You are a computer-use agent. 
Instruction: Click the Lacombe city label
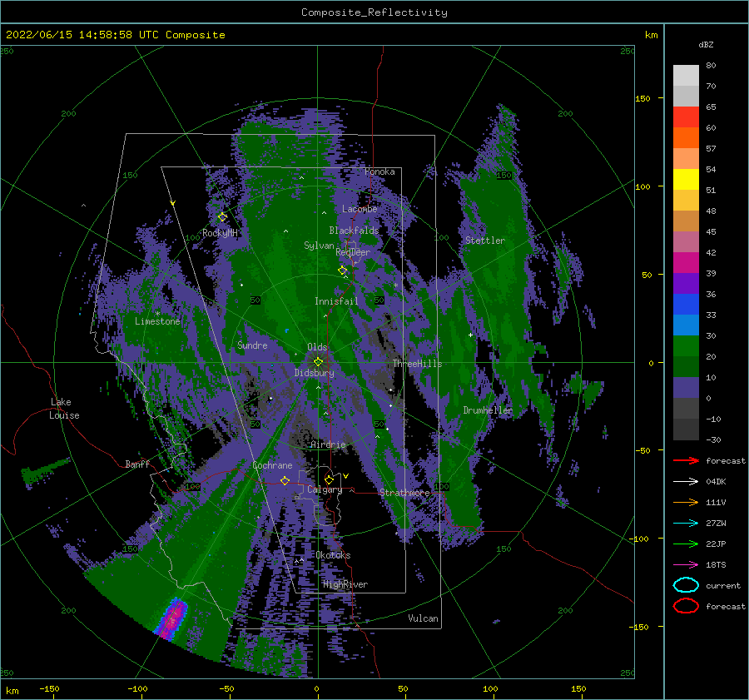coord(360,209)
